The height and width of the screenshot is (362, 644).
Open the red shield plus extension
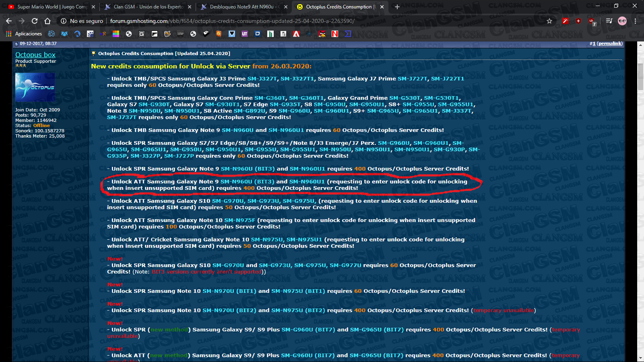pos(578,21)
